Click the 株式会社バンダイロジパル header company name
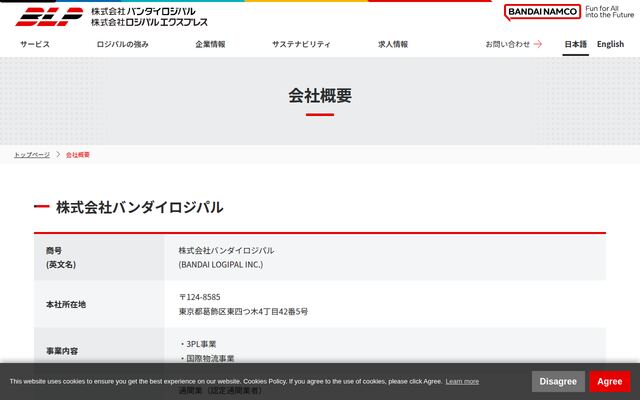640x400 pixels. (143, 11)
